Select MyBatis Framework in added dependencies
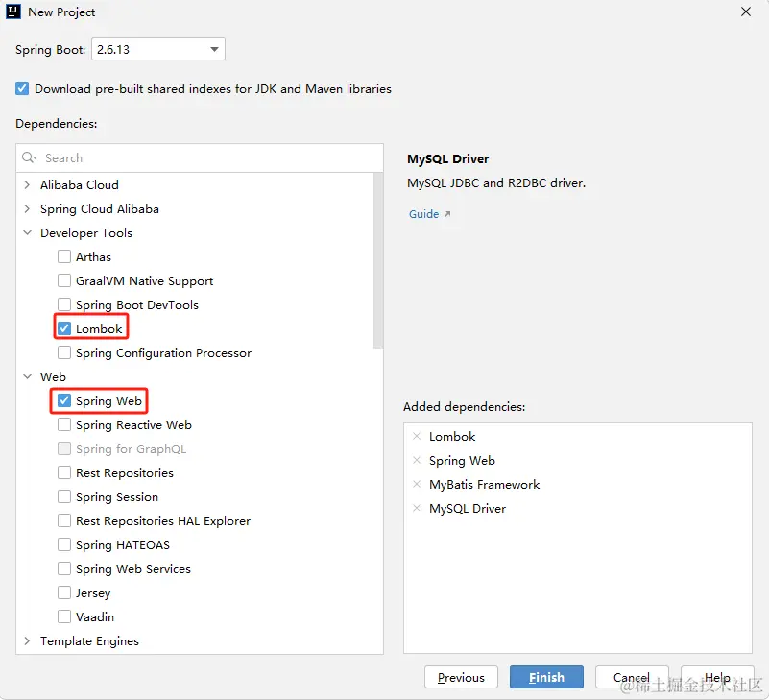The image size is (769, 700). click(484, 485)
